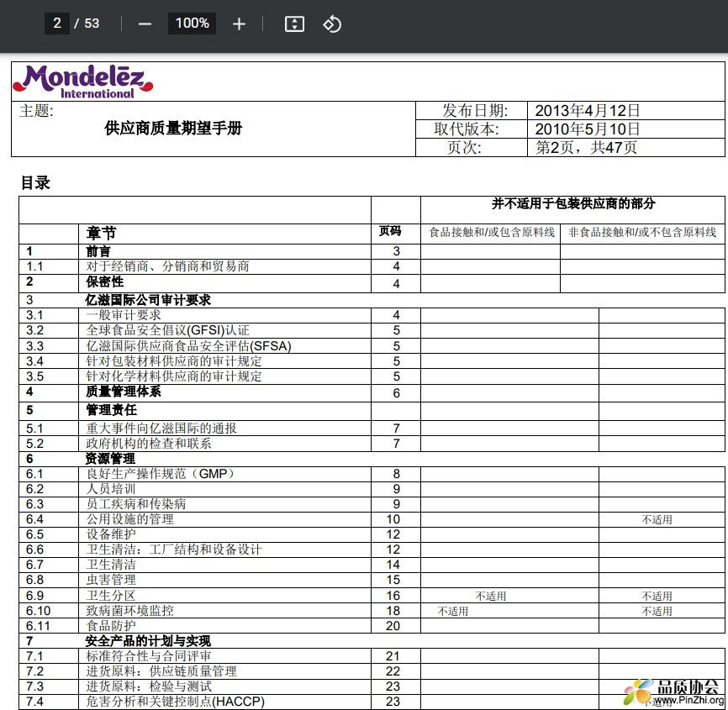Click the "一般审计要求" entry
Image resolution: width=728 pixels, height=710 pixels.
(124, 315)
